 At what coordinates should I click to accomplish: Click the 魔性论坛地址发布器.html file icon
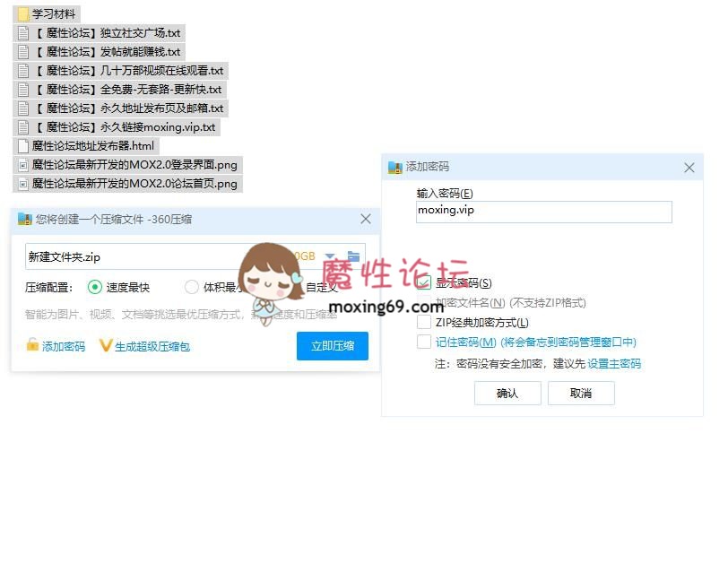click(23, 146)
